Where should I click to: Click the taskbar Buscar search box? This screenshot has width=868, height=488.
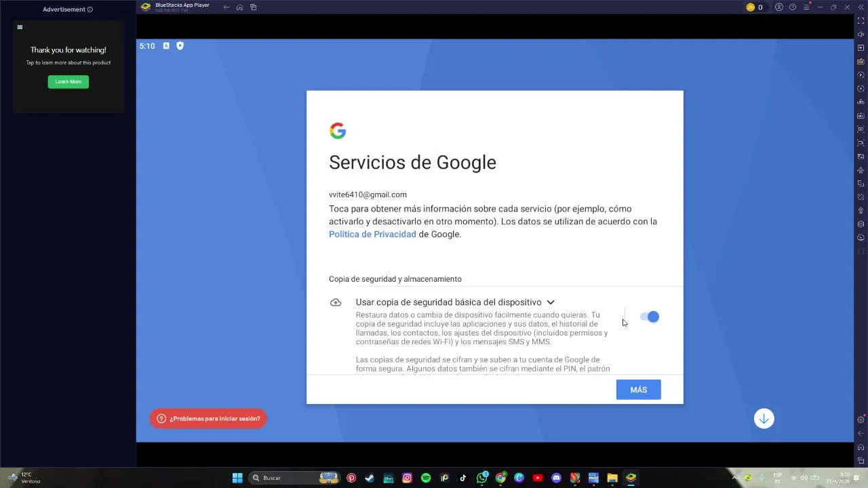tap(294, 478)
